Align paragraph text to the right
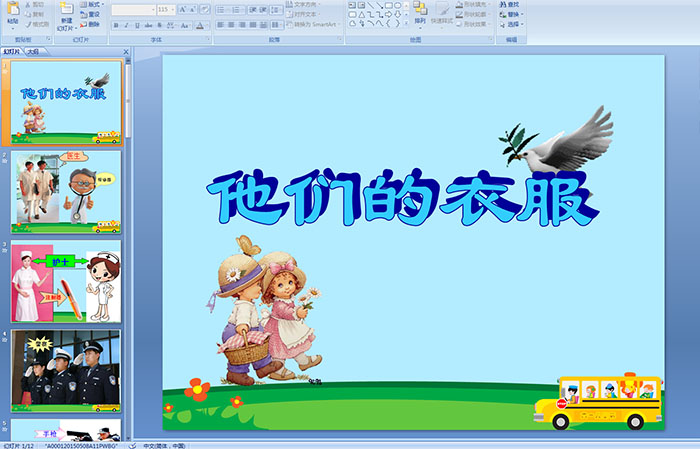This screenshot has height=449, width=700. 242,25
